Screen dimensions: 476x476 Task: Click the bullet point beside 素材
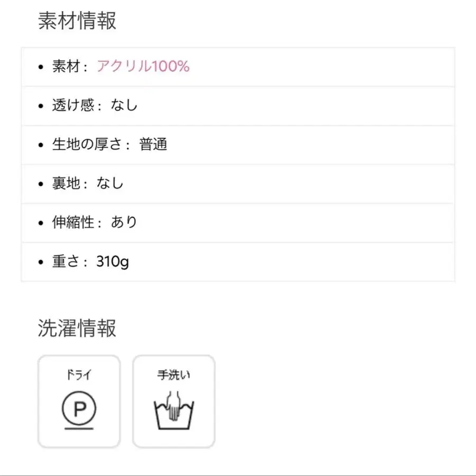[41, 67]
